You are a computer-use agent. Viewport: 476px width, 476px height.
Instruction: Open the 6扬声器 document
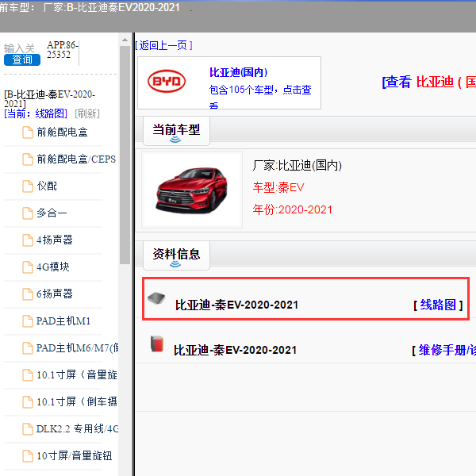point(55,294)
